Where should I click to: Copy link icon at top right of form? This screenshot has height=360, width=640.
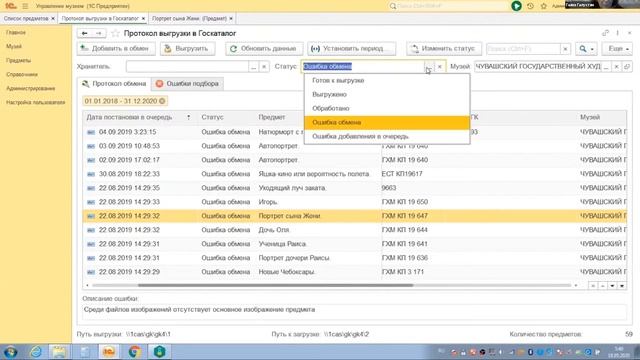[605, 33]
